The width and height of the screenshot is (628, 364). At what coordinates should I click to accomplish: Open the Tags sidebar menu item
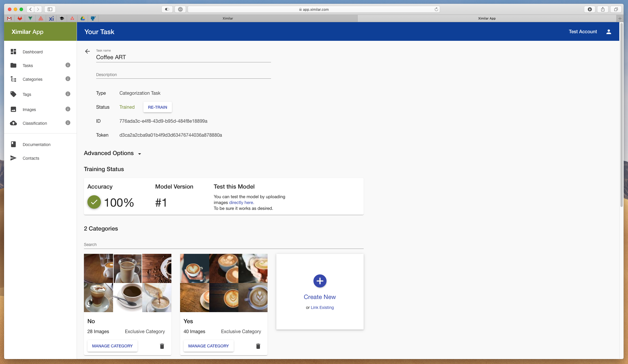point(27,94)
